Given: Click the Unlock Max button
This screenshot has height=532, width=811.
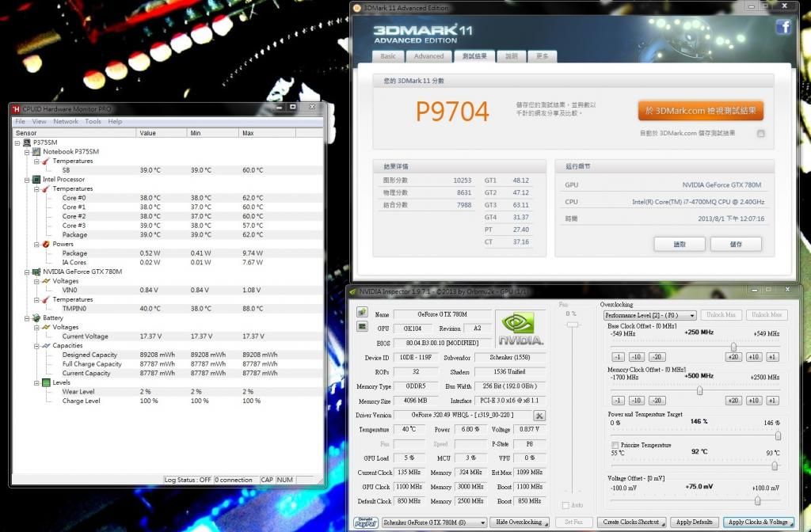Looking at the screenshot, I should (767, 315).
